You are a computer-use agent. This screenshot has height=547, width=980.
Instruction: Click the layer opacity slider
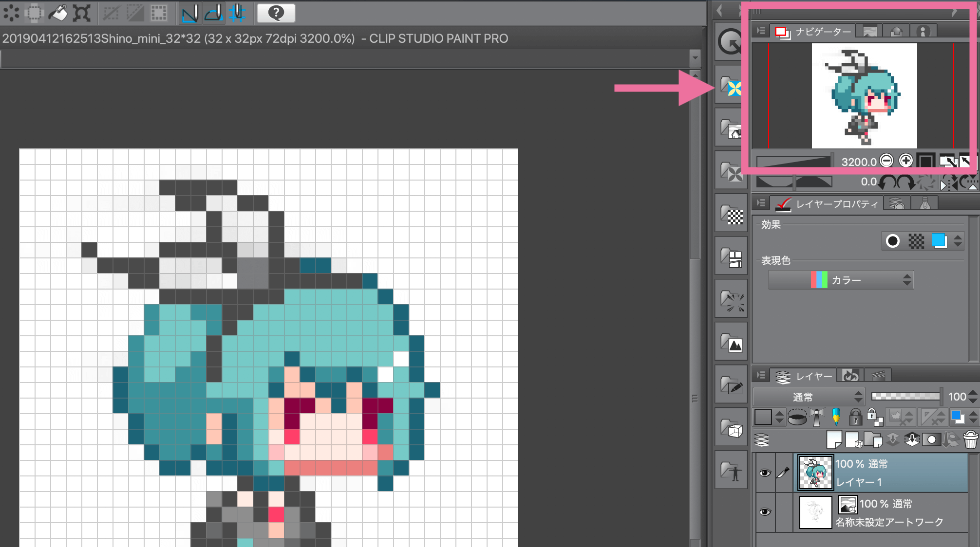[906, 397]
